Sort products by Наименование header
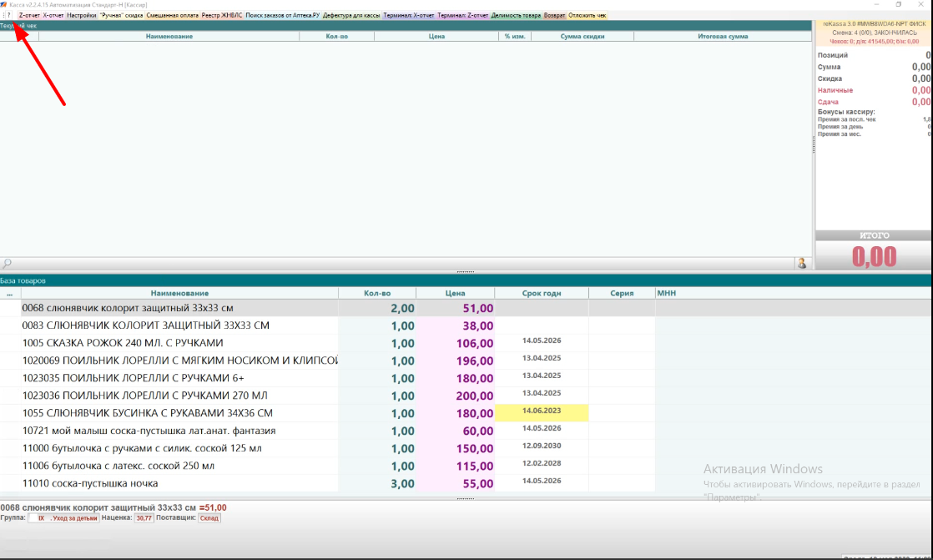The image size is (933, 560). pos(179,294)
